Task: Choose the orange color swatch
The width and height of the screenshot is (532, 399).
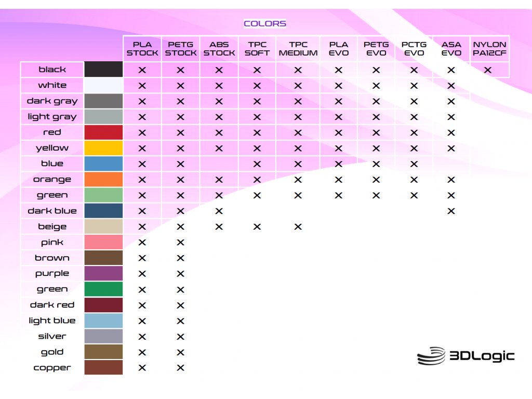Action: click(103, 179)
